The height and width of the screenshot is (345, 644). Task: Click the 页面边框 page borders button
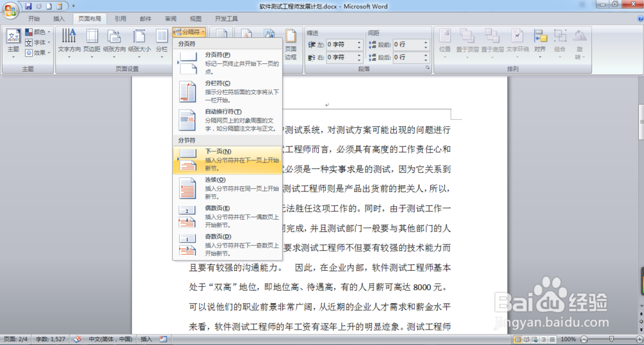[x=291, y=44]
